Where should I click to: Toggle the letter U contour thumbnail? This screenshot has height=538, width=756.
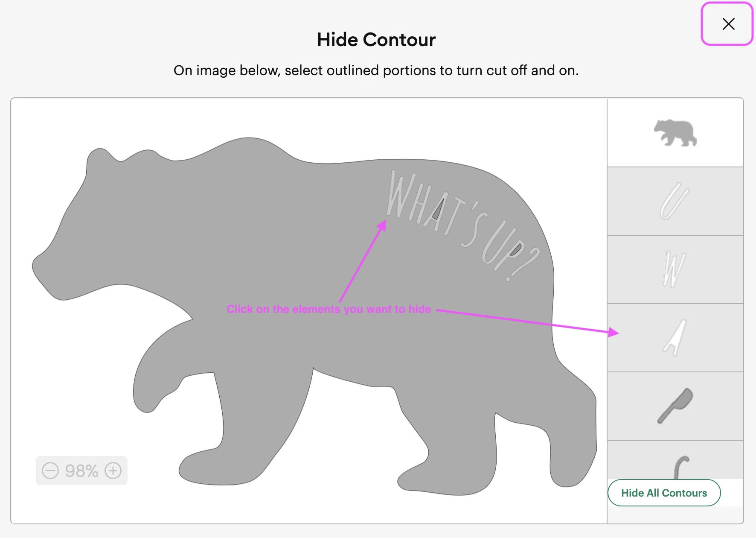[675, 201]
